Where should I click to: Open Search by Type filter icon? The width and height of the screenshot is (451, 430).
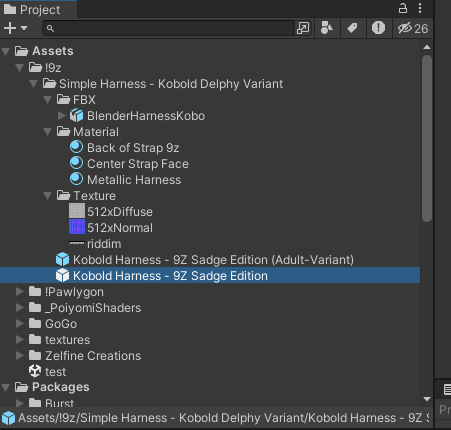point(327,28)
